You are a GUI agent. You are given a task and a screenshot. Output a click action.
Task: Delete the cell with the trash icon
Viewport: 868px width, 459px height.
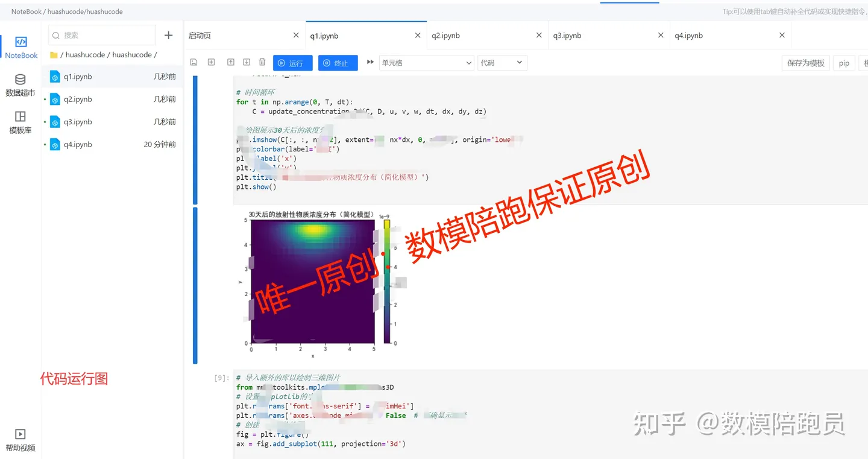(x=262, y=62)
